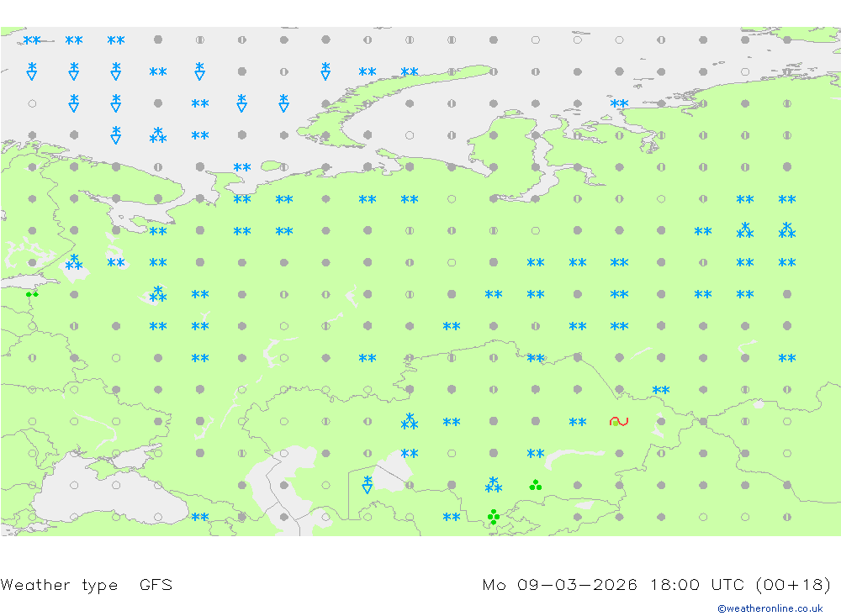The image size is (841, 616).
Task: Click the green two-dot drizzle symbol
Action: click(32, 294)
